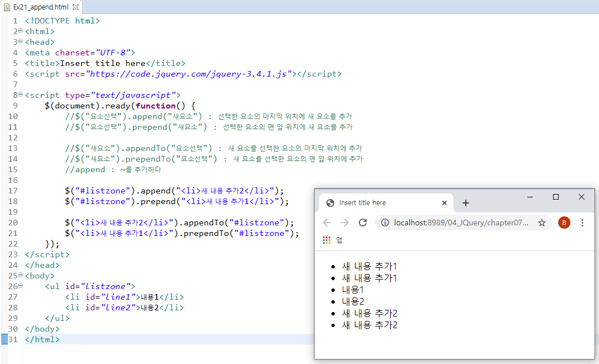Open Chrome's three-dot menu

pyautogui.click(x=582, y=223)
